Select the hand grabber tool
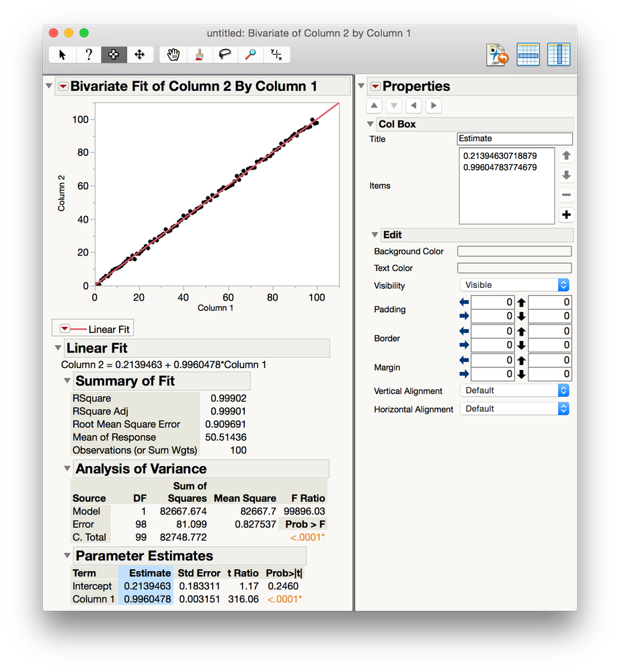Screen dimensions: 620x672 (x=173, y=55)
